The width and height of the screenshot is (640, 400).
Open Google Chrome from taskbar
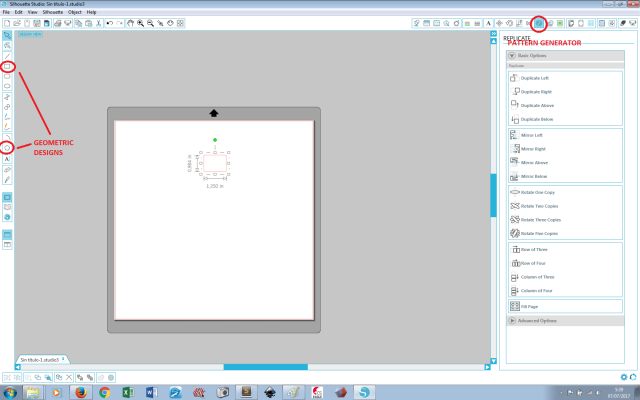105,392
